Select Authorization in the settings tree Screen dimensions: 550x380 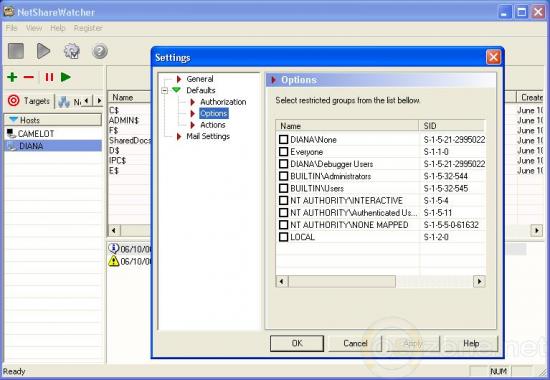click(x=223, y=102)
